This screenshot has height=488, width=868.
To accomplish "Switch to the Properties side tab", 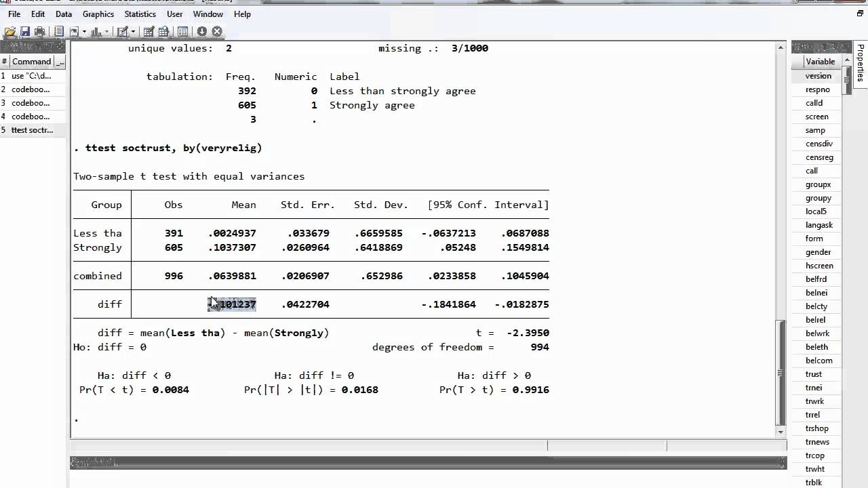I will [x=861, y=62].
